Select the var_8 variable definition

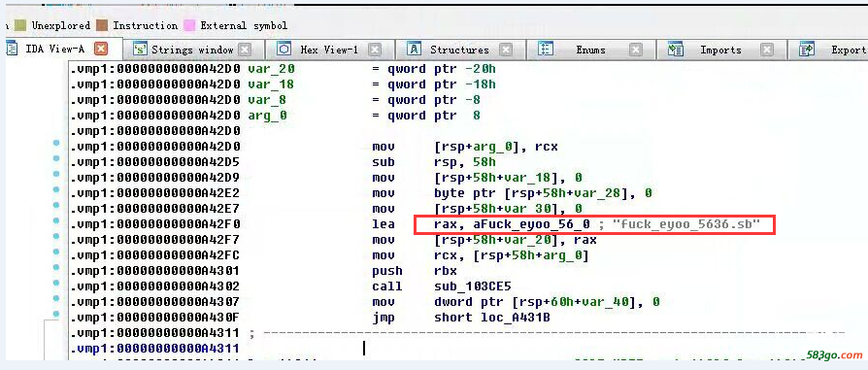click(267, 100)
